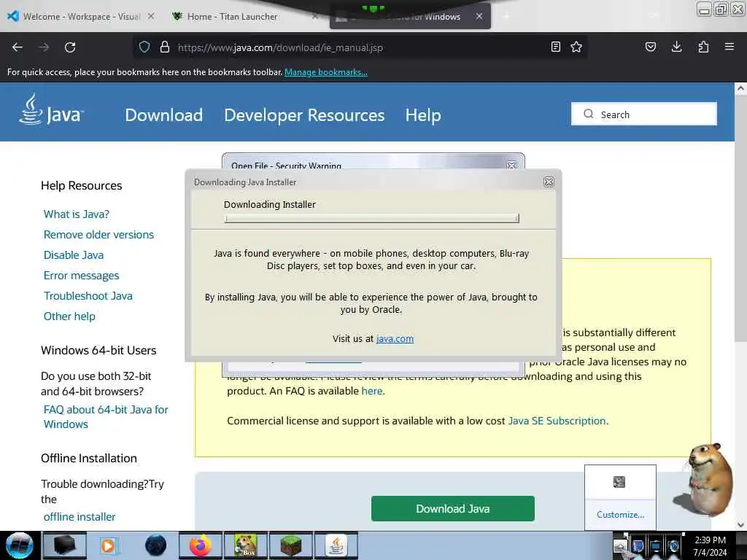Screen dimensions: 747x560
Task: Open the Java SE Subscription link
Action: 557,421
